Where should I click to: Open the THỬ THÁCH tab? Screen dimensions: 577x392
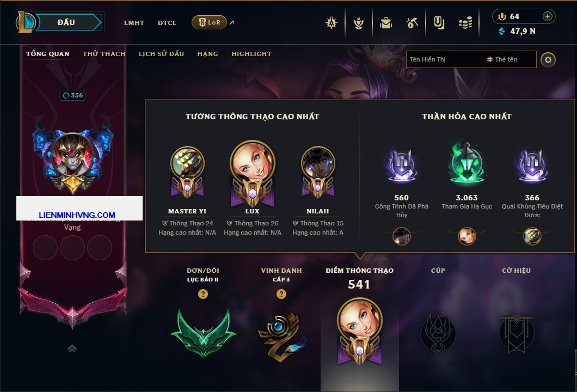click(104, 54)
